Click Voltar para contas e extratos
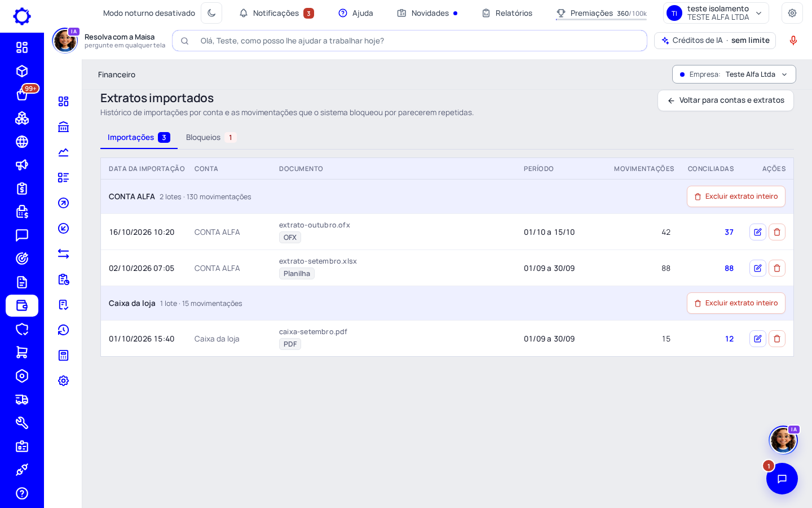This screenshot has width=812, height=508. (726, 100)
